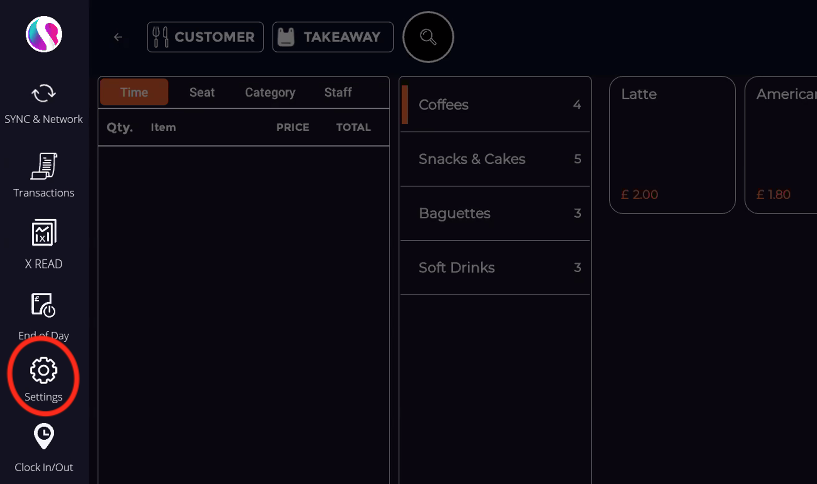This screenshot has height=484, width=817.
Task: Click the CUSTOMER button
Action: click(205, 37)
